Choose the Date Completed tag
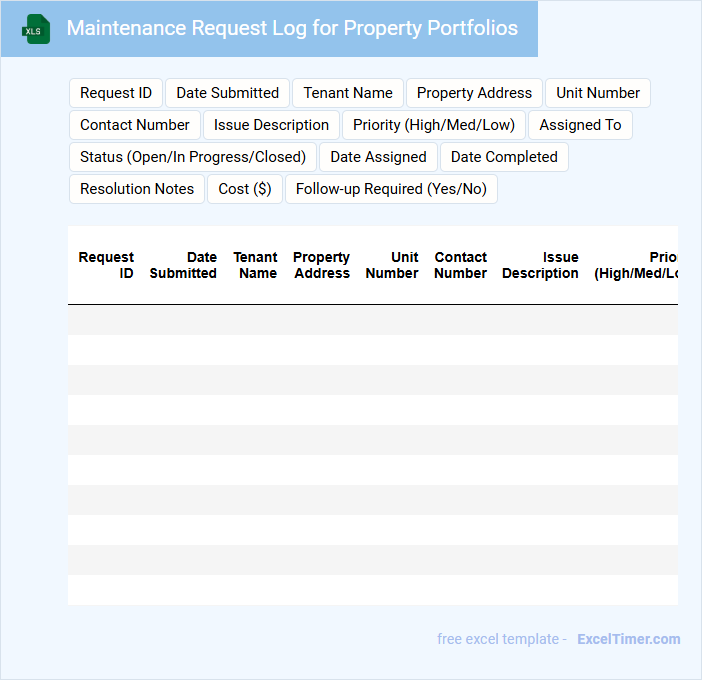Screen dimensions: 702x680 click(504, 157)
